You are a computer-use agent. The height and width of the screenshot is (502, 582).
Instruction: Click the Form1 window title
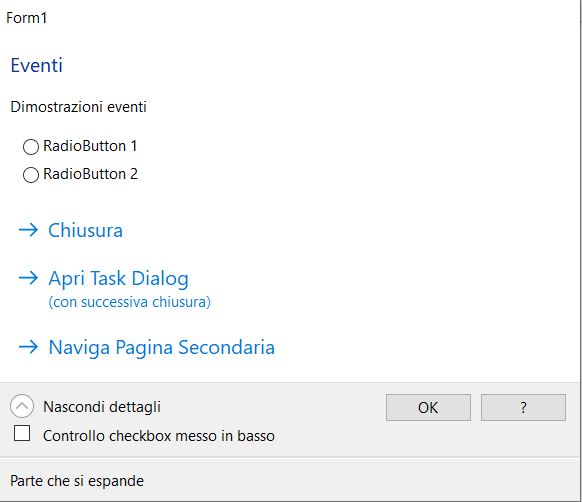26,18
